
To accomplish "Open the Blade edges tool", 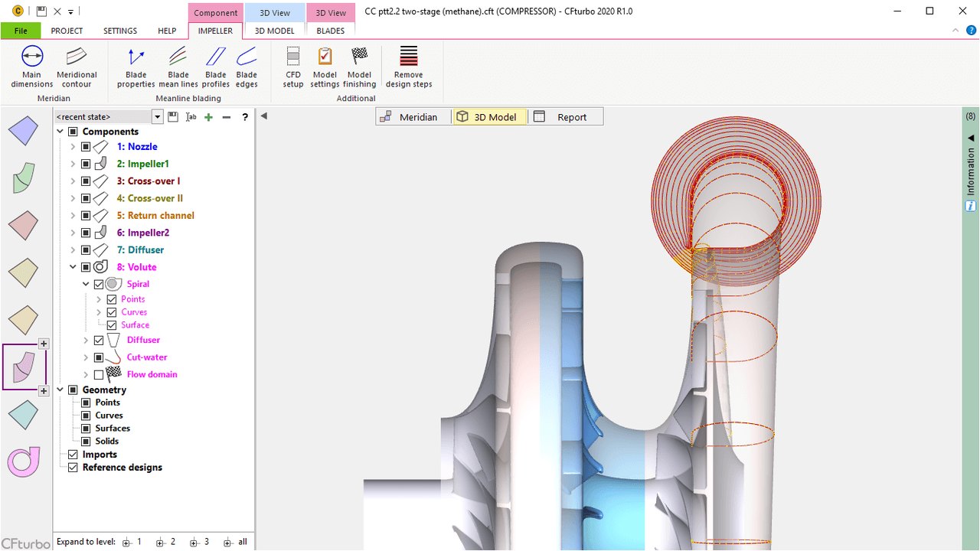I will (x=247, y=67).
